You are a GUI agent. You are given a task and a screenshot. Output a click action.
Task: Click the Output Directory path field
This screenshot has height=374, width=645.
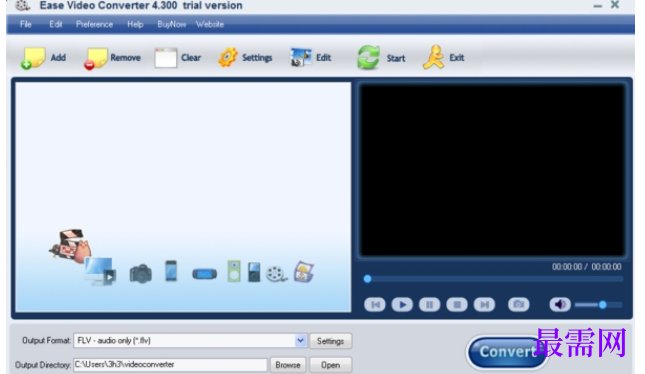pos(170,365)
